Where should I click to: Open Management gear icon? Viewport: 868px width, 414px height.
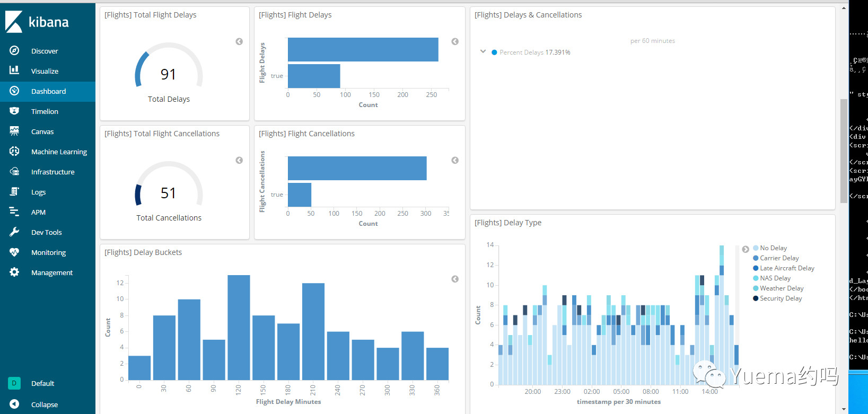(14, 272)
